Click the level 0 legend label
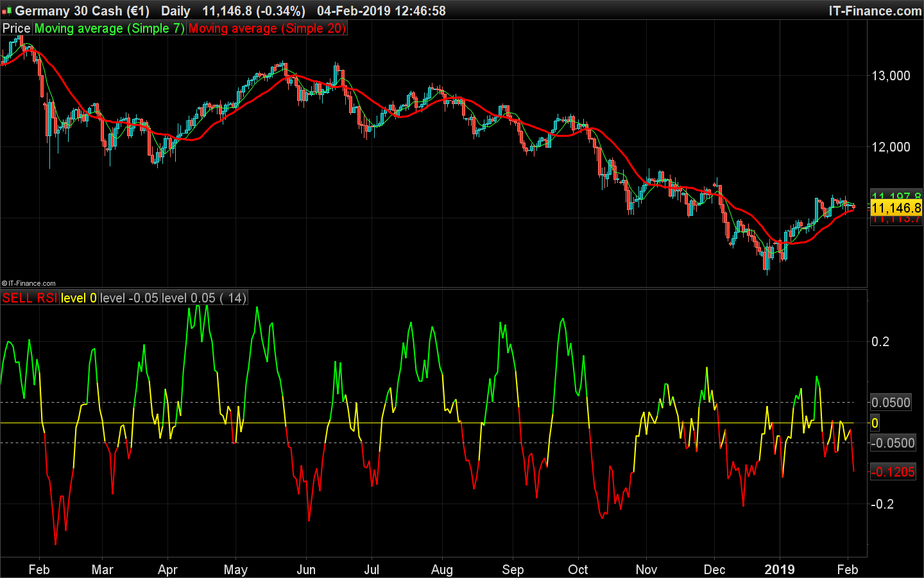 tap(78, 298)
